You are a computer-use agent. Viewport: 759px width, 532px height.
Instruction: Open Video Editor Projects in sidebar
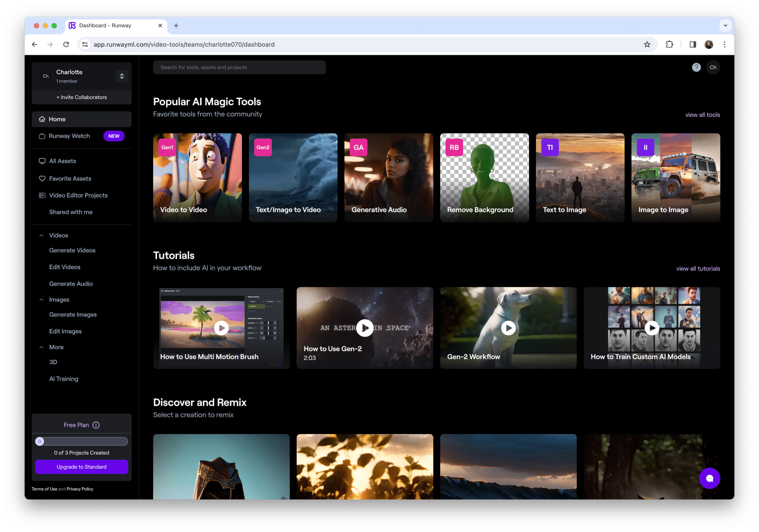(x=78, y=195)
